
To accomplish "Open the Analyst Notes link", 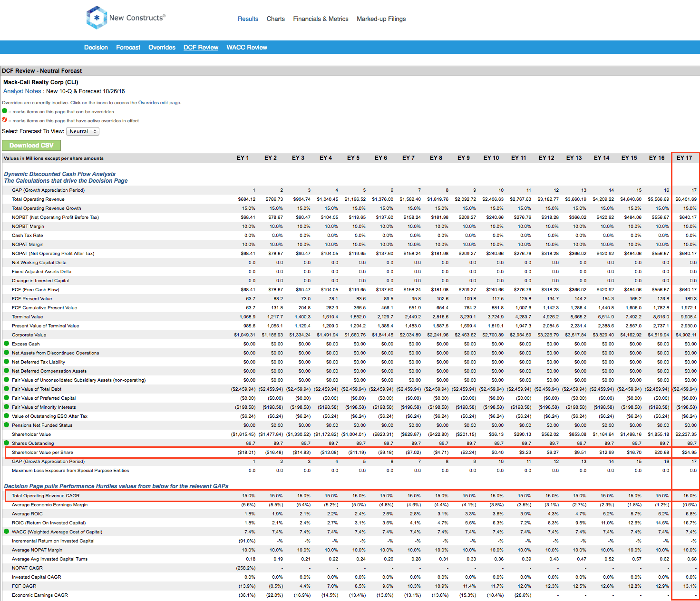I will point(22,91).
